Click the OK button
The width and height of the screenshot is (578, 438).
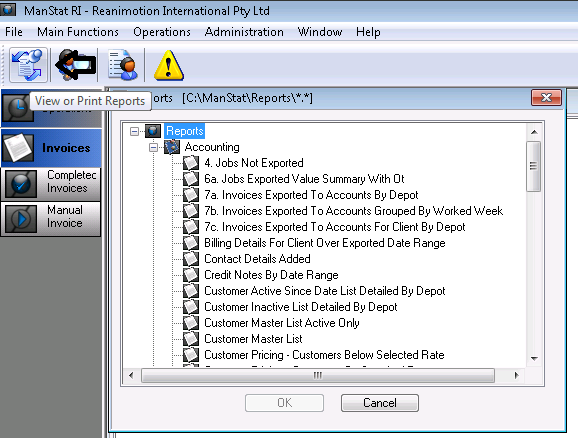(285, 403)
